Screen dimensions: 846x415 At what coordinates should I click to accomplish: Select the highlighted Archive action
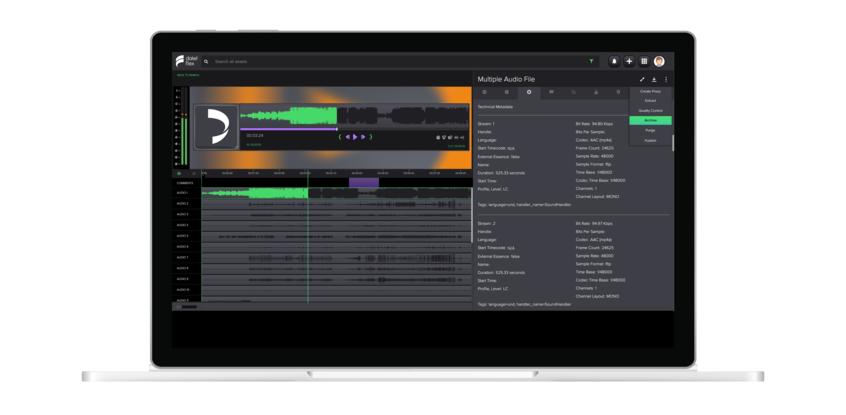coord(650,120)
